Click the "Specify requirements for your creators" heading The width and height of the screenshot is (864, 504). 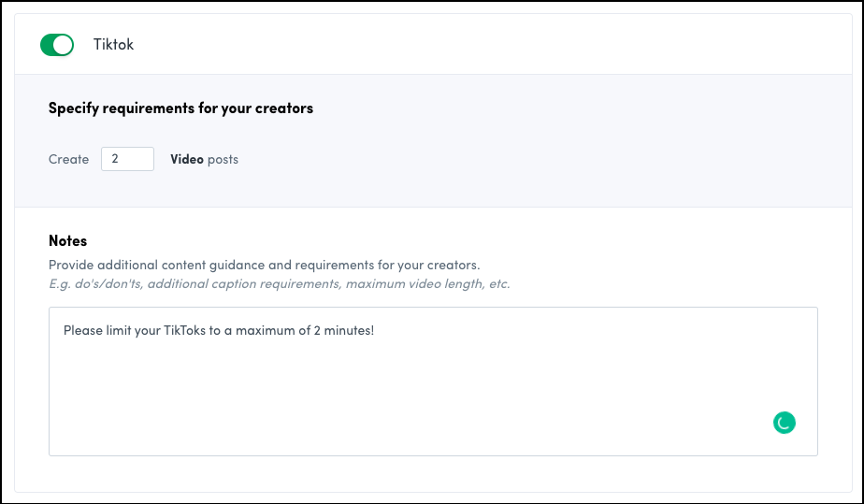pos(180,108)
